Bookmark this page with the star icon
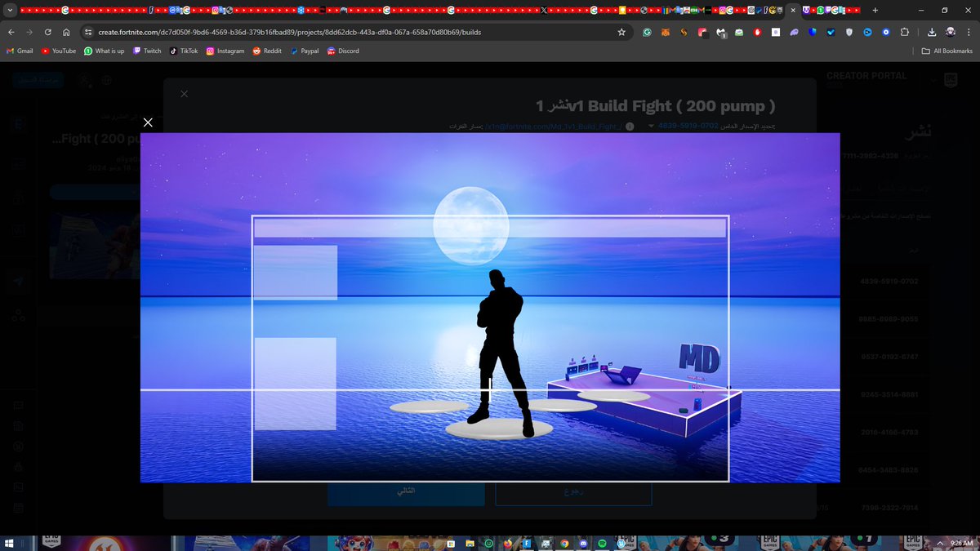This screenshot has width=980, height=551. tap(621, 32)
